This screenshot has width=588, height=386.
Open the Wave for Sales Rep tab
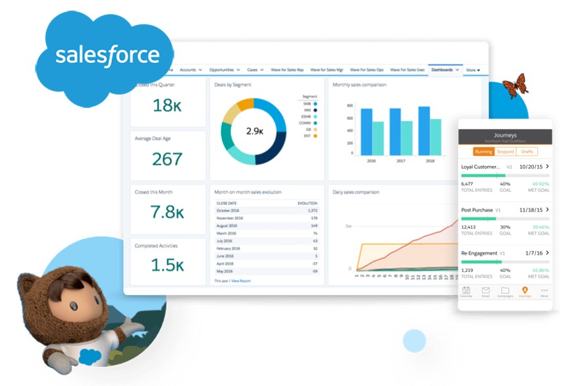pos(286,70)
